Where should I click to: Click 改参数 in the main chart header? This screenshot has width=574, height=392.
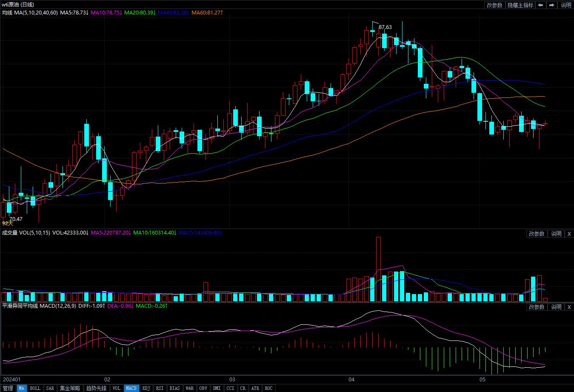pyautogui.click(x=494, y=5)
